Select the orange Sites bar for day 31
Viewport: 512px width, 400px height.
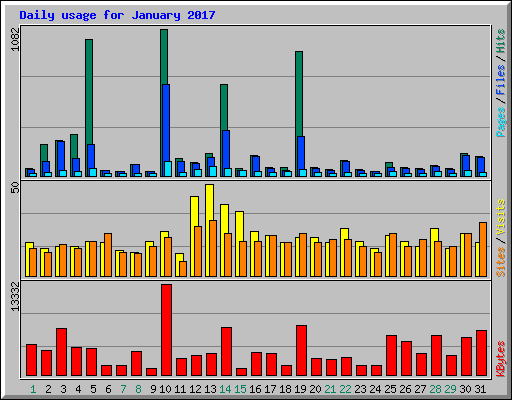click(483, 249)
